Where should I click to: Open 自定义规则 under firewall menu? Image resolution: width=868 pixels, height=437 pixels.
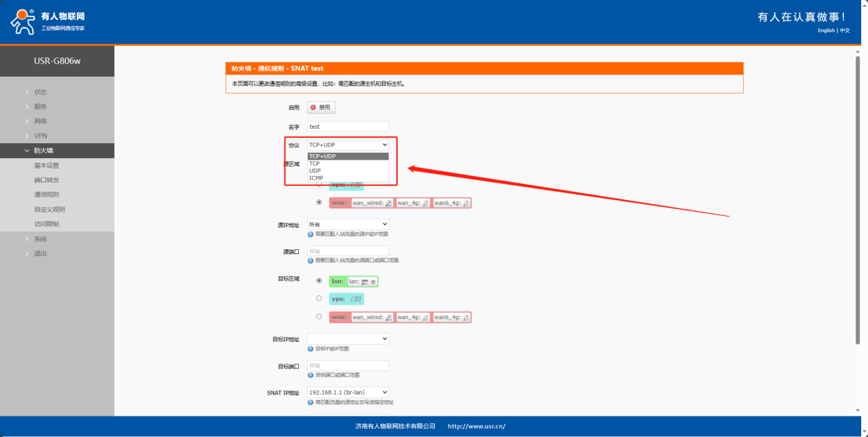tap(49, 210)
